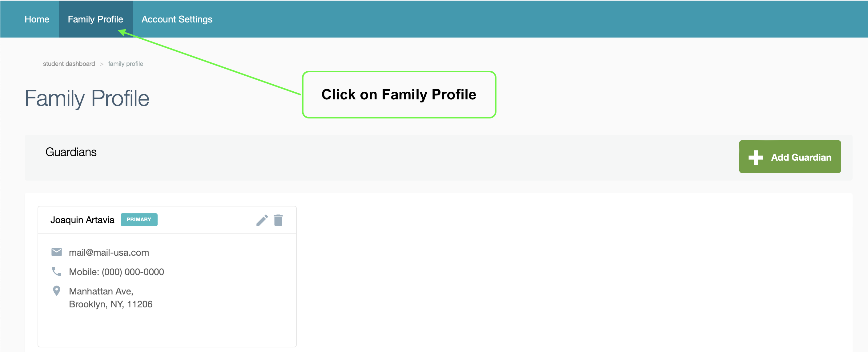Screen dimensions: 868x352
Task: Click the Mobile phone number text
Action: 116,272
